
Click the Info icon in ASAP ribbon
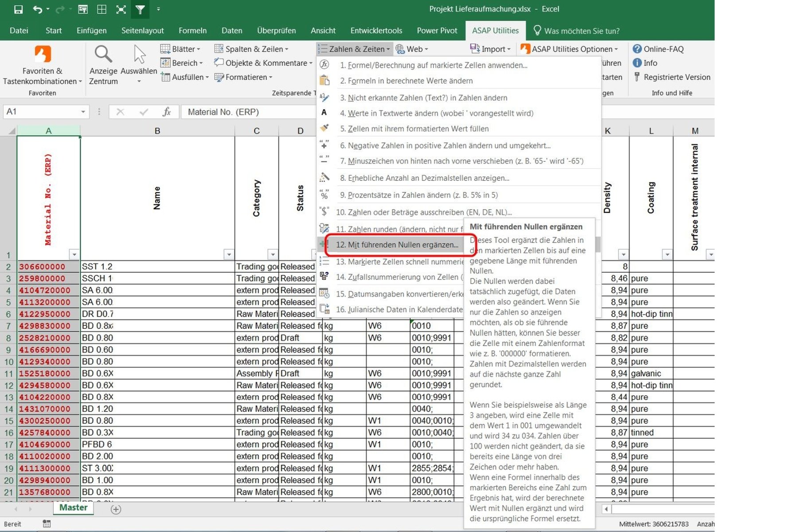pyautogui.click(x=637, y=63)
